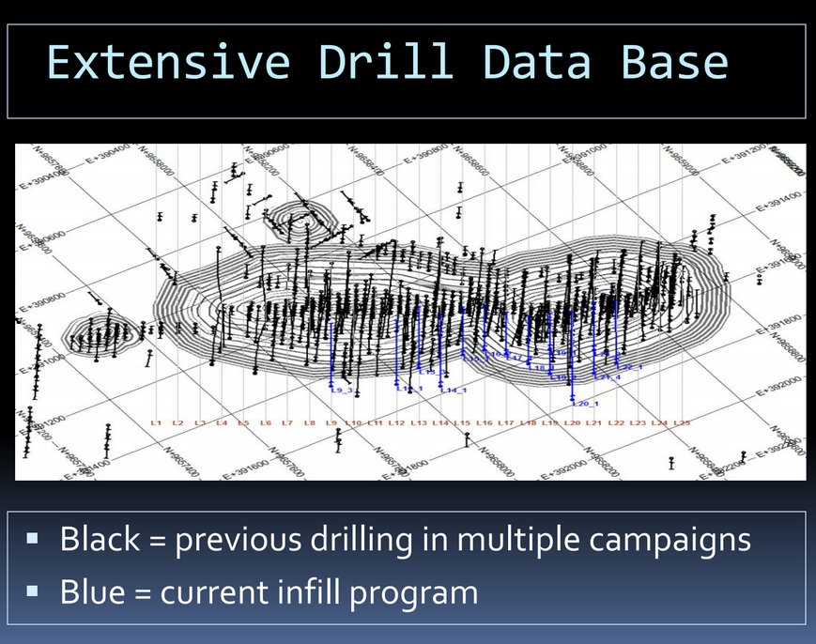816x644 pixels.
Task: Click section line label L6
Action: tap(266, 422)
